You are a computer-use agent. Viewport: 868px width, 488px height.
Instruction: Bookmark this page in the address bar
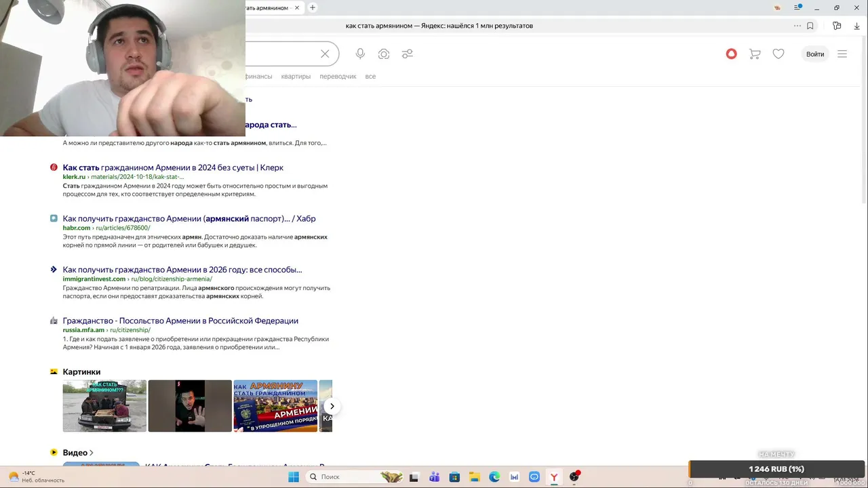point(810,26)
